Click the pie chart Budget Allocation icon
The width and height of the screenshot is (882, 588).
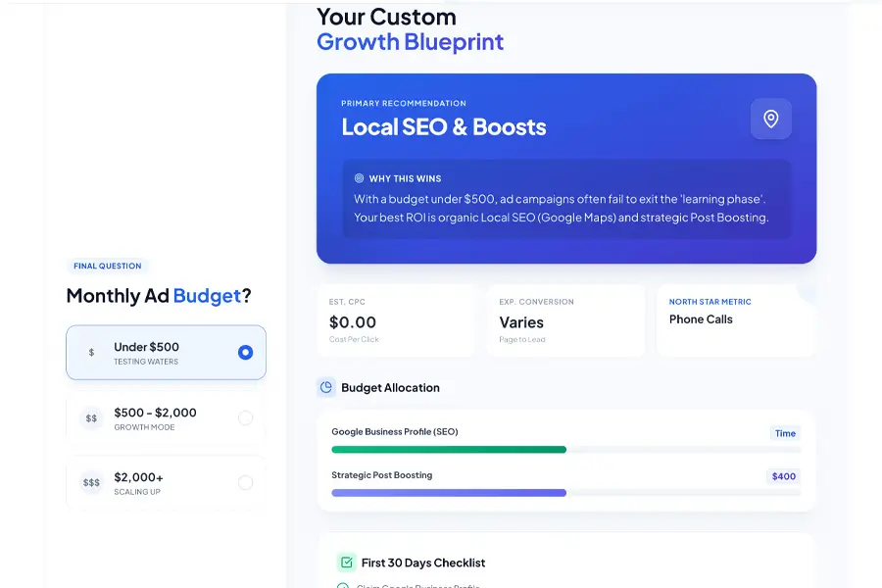pos(326,387)
